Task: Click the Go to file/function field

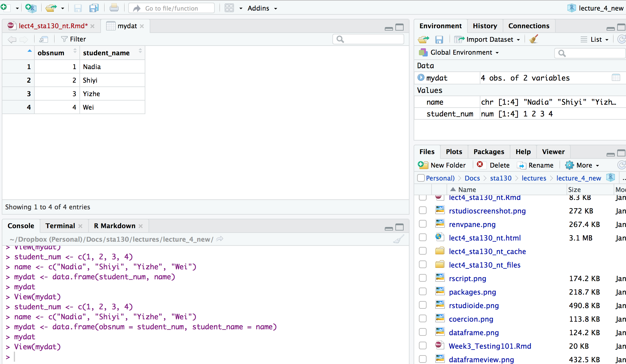Action: click(172, 8)
